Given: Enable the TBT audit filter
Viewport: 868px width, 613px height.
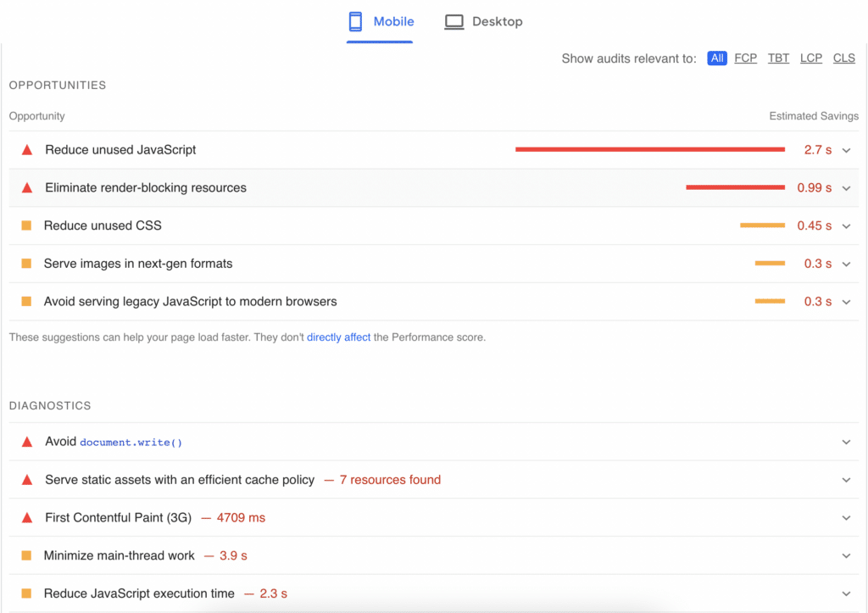Looking at the screenshot, I should tap(778, 58).
